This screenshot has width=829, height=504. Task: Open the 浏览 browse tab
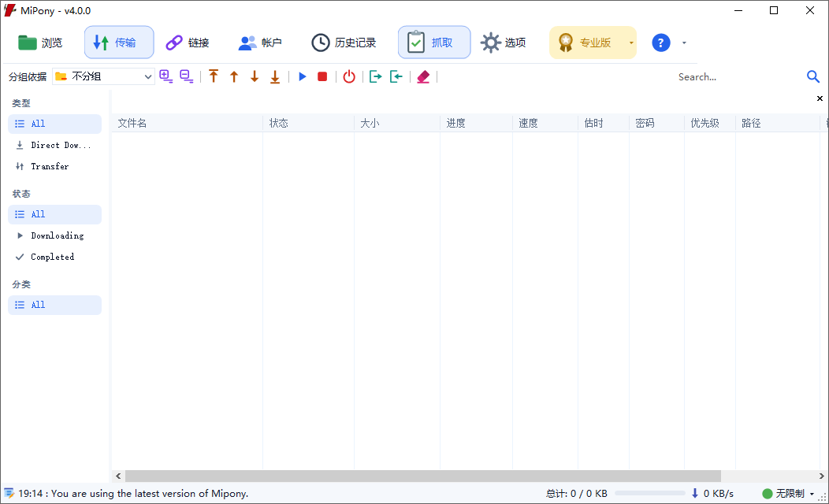coord(40,43)
